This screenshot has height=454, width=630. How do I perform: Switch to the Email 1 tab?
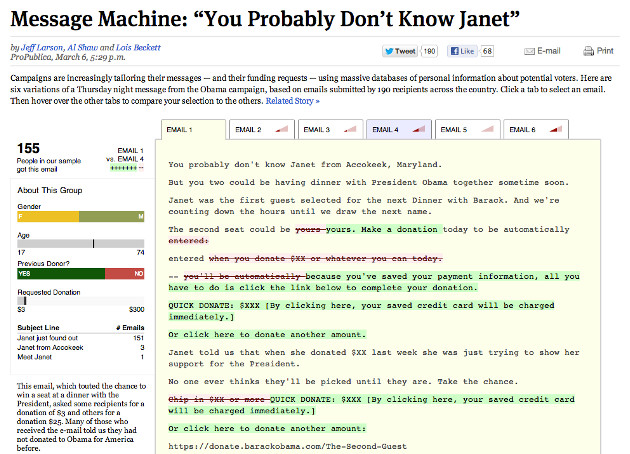(x=192, y=129)
